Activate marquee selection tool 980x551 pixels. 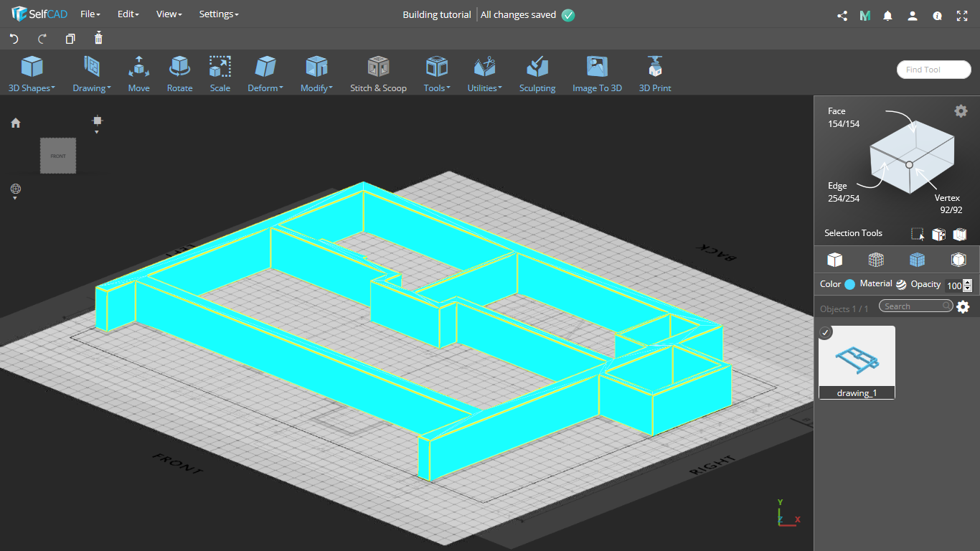tap(918, 234)
